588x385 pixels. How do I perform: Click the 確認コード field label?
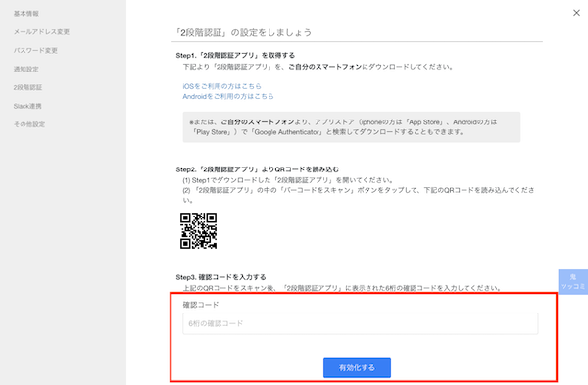pos(201,305)
